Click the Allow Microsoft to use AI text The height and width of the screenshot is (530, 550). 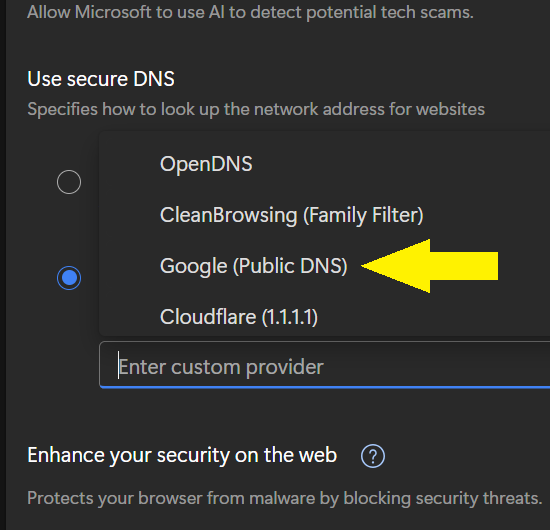click(x=250, y=12)
